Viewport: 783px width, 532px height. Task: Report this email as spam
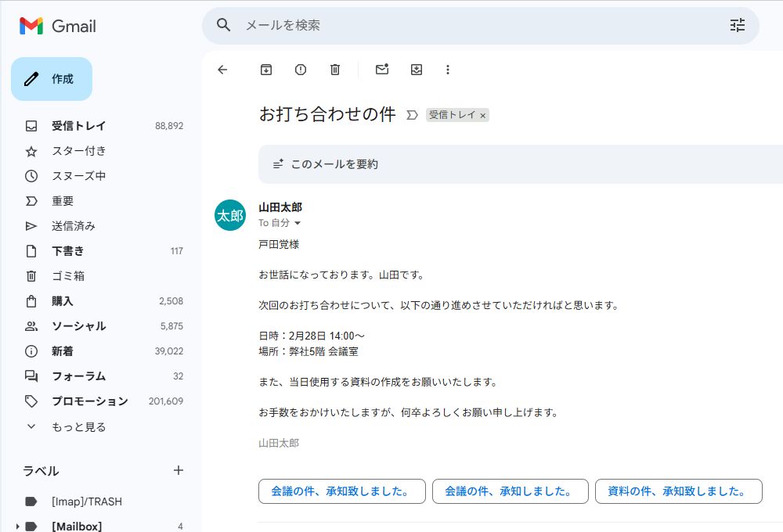(x=300, y=70)
